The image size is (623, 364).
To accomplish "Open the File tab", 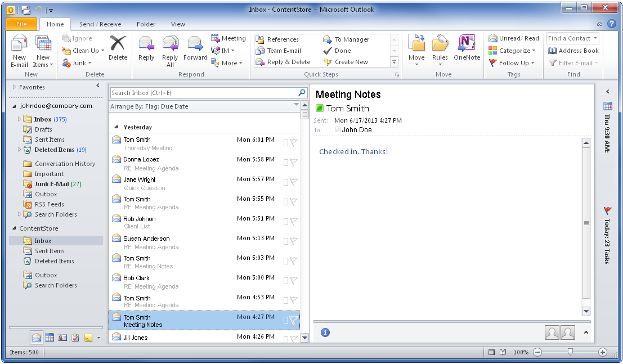I will coord(21,24).
